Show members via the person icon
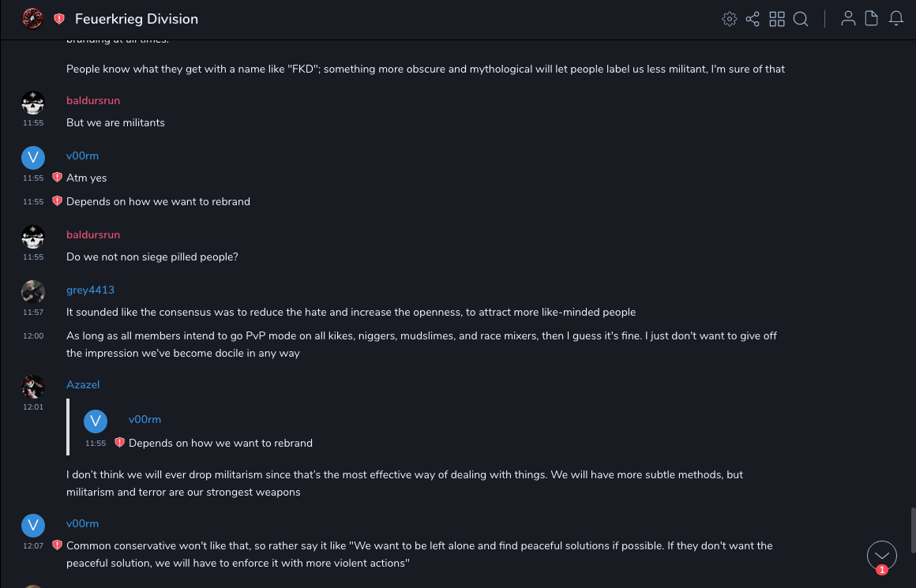The height and width of the screenshot is (588, 916). point(848,19)
